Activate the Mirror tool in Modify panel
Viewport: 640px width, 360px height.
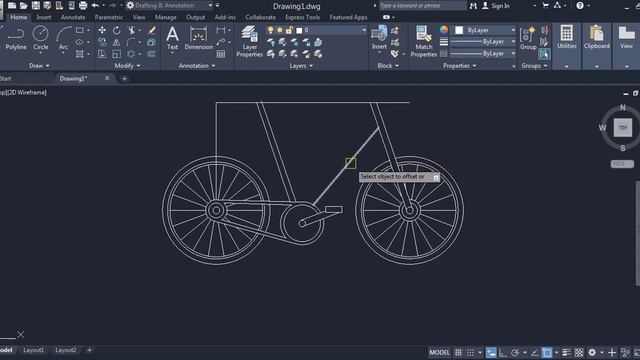coord(117,42)
